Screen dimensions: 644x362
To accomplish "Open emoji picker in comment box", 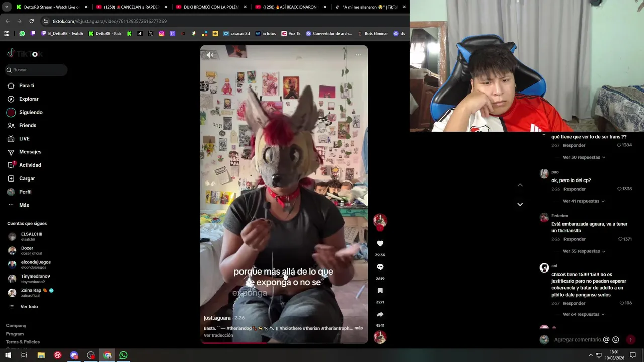I will point(616,340).
